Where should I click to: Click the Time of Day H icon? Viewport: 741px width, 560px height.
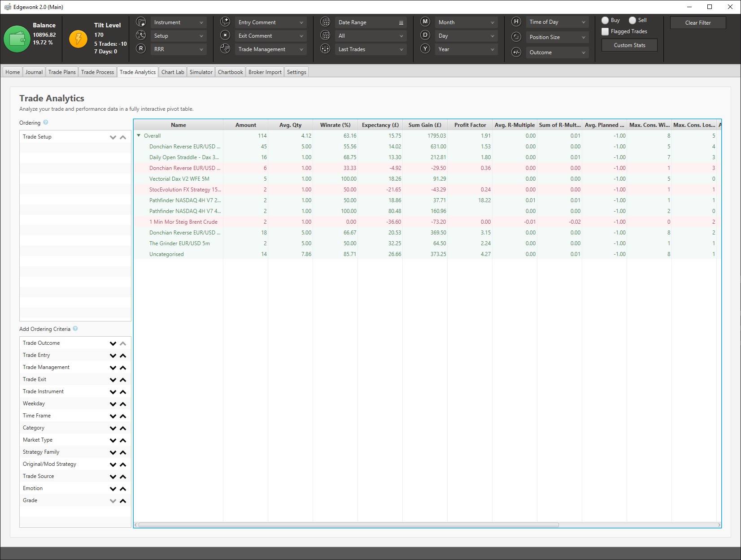(x=516, y=22)
